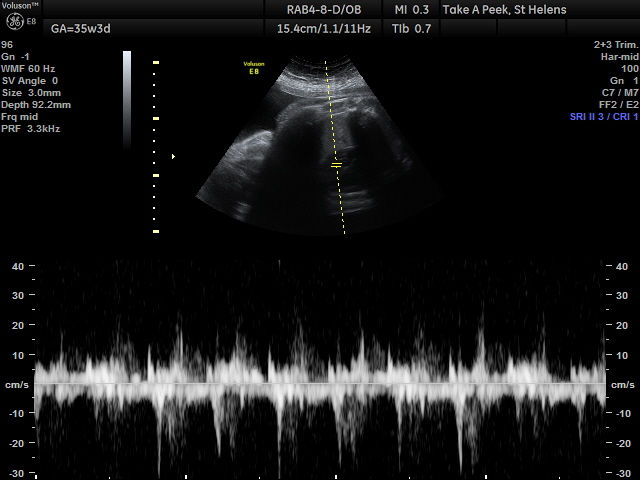Click the left cm/s velocity unit label
Image resolution: width=640 pixels, height=480 pixels.
coord(17,385)
